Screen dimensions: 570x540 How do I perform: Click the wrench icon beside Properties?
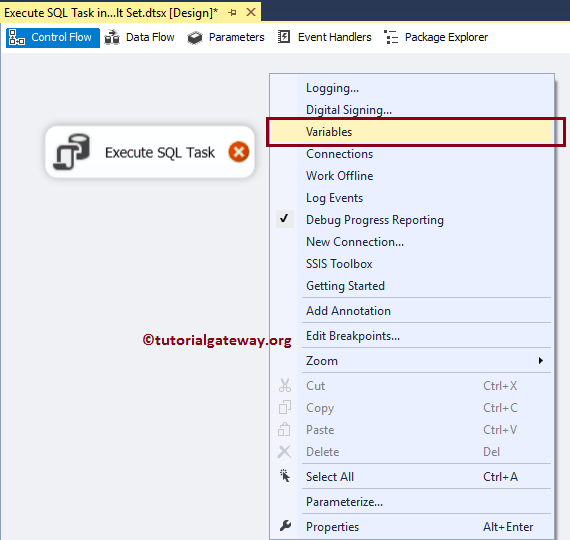[x=285, y=526]
